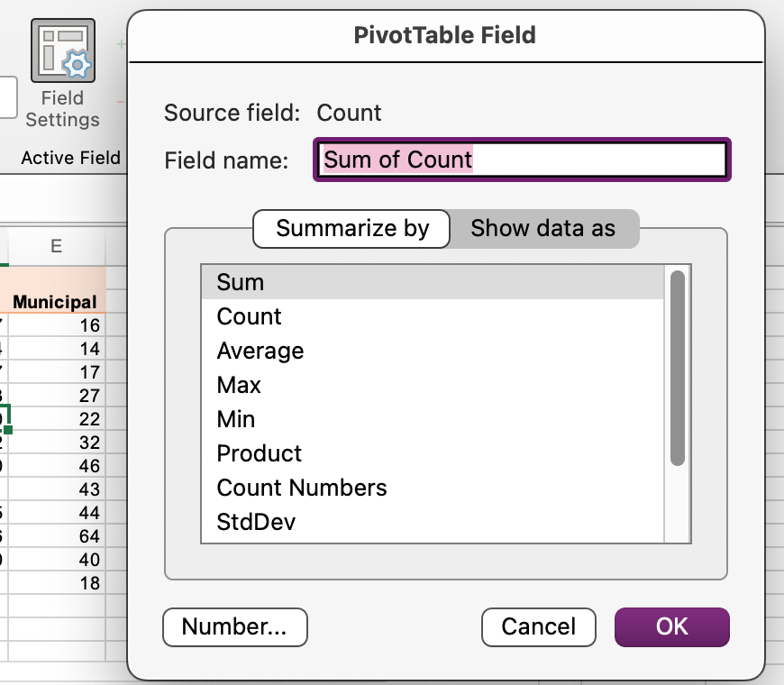Click the summarize list scrollbar

(678, 368)
